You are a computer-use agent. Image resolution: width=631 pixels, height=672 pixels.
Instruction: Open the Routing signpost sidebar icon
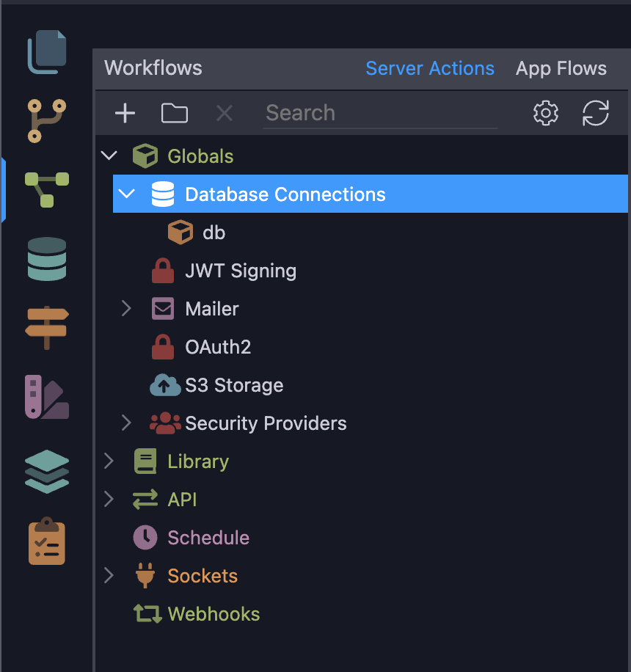(x=47, y=328)
